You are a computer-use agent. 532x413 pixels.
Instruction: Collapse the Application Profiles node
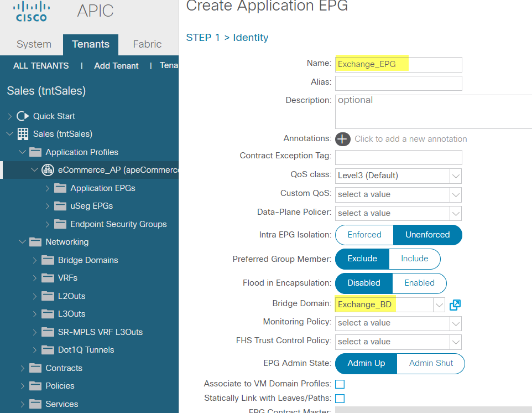(x=22, y=152)
